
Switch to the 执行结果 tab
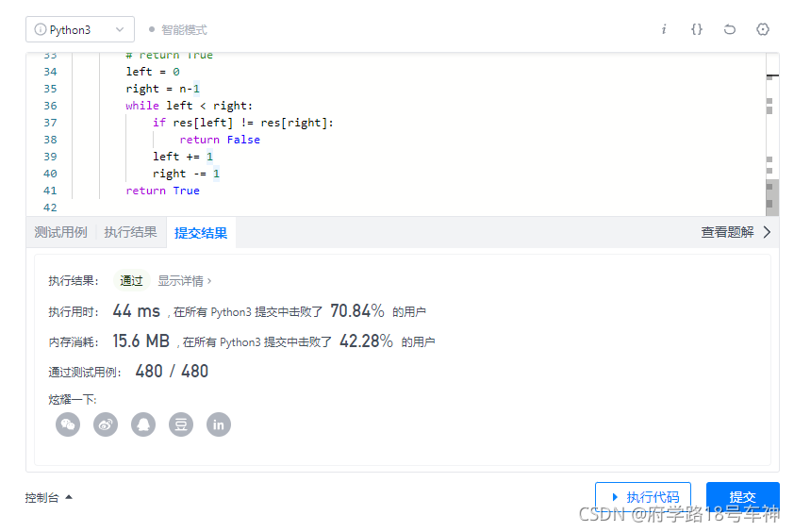(131, 233)
